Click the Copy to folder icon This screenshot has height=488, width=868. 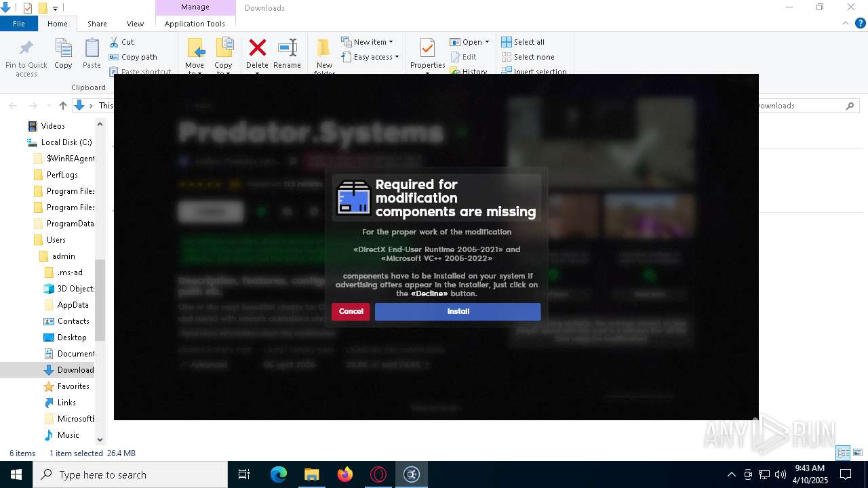[x=224, y=49]
